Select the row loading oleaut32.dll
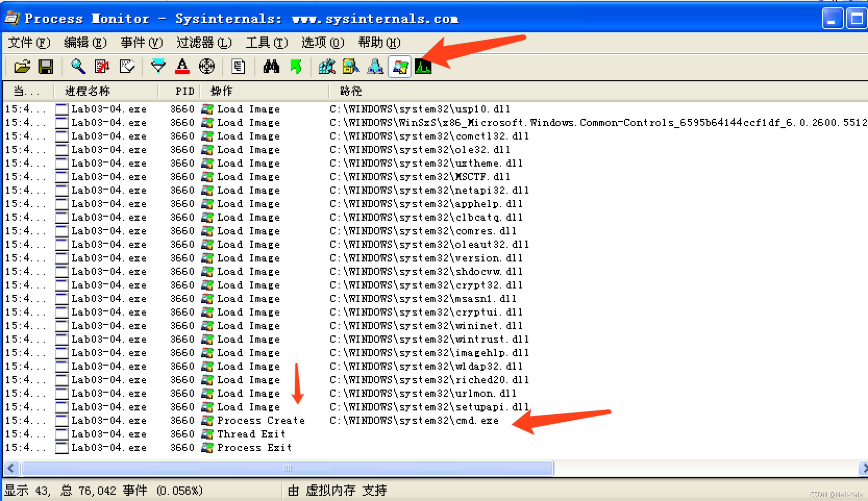 click(x=435, y=245)
